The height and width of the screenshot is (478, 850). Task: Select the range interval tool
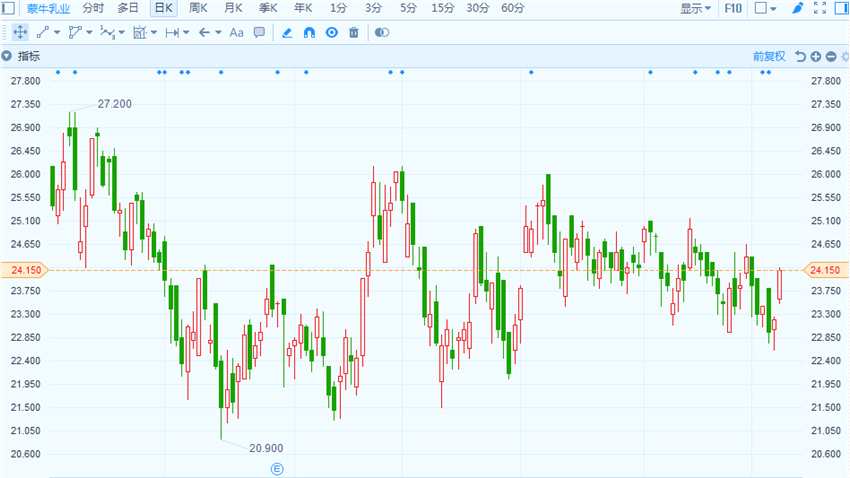pos(172,33)
